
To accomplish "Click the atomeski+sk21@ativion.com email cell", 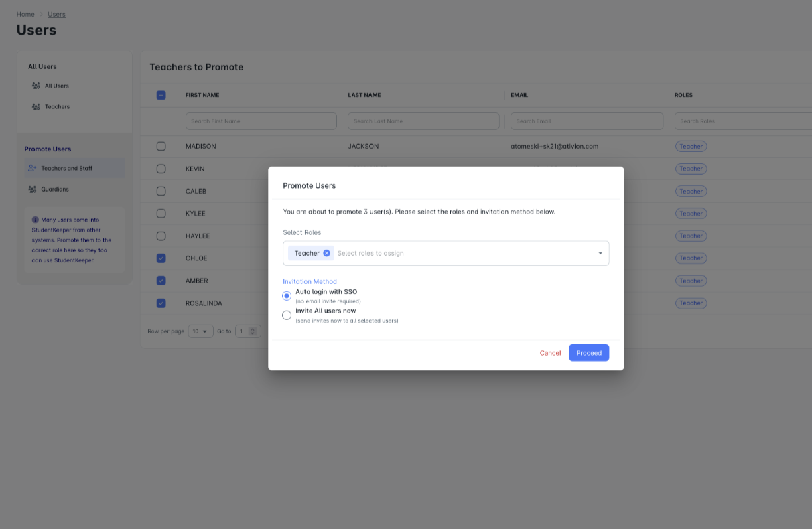I will tap(554, 146).
